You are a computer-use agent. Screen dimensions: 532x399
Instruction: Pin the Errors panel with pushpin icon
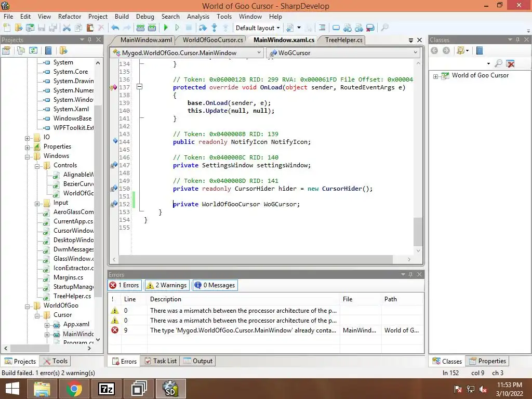click(410, 274)
